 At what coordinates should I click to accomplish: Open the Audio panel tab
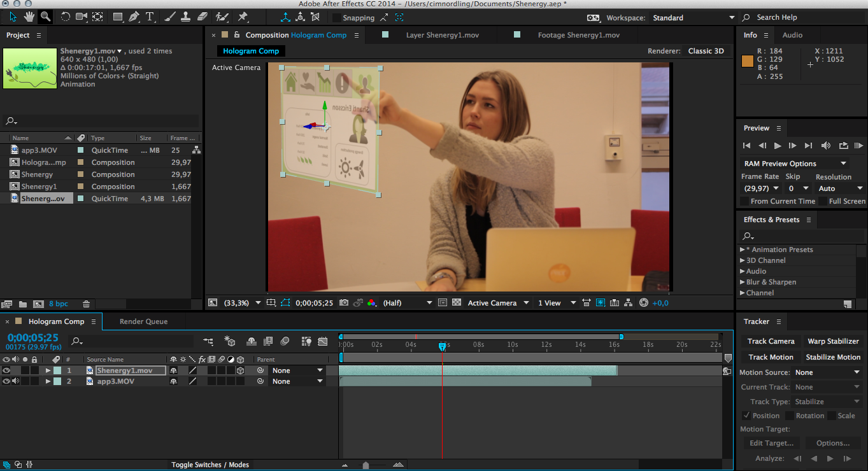point(792,35)
